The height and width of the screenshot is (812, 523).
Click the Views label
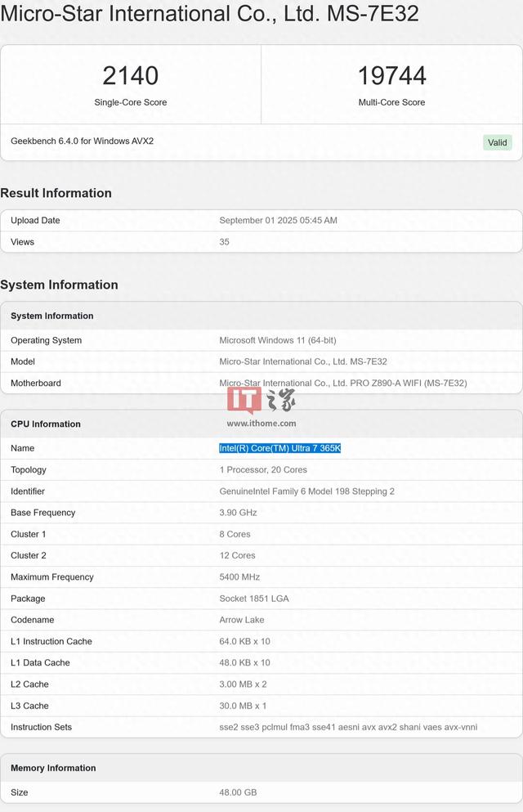(22, 242)
